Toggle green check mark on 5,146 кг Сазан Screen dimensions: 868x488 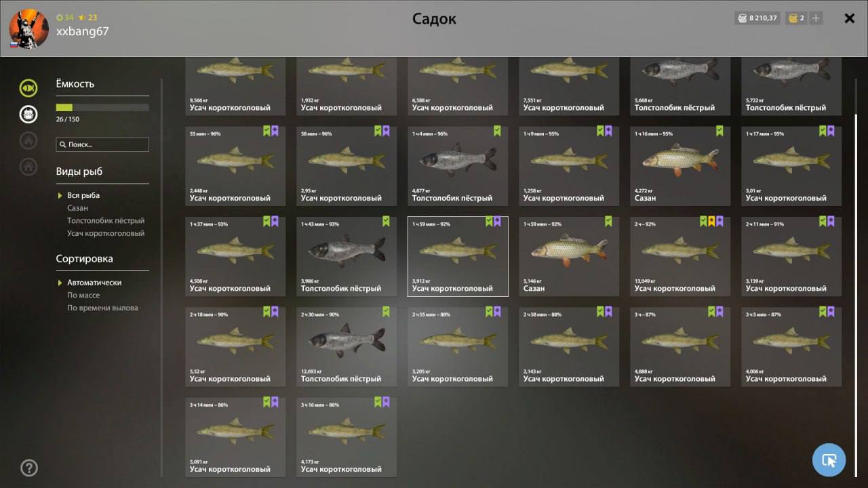pyautogui.click(x=608, y=221)
